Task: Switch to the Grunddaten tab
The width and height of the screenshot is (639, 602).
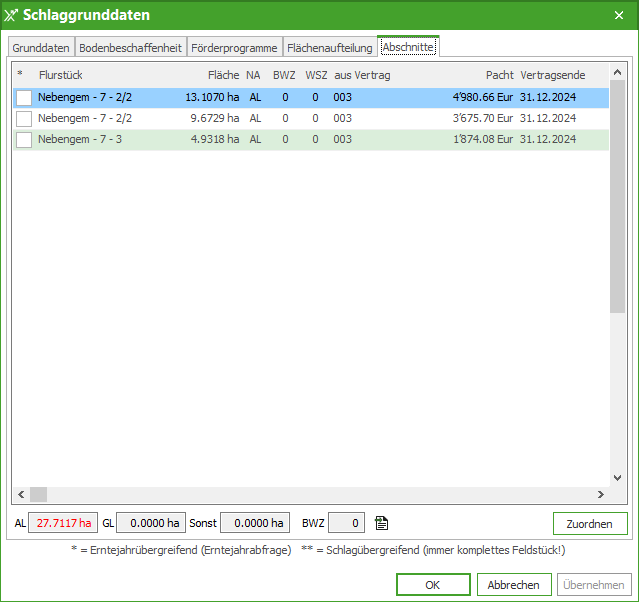Action: coord(41,48)
